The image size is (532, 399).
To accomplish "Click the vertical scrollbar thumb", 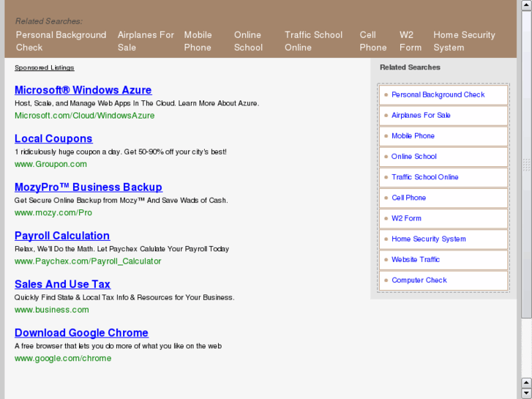I will (527, 164).
